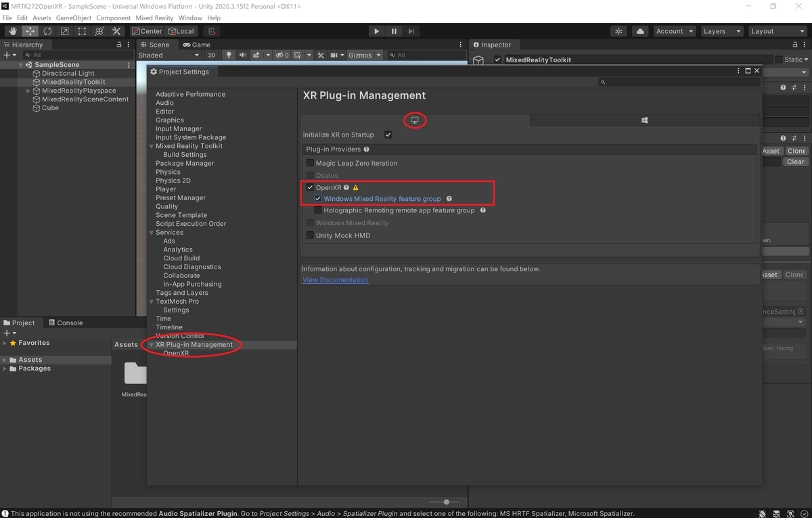Viewport: 812px width, 518px height.
Task: Select the Rect transform tool
Action: pos(82,31)
